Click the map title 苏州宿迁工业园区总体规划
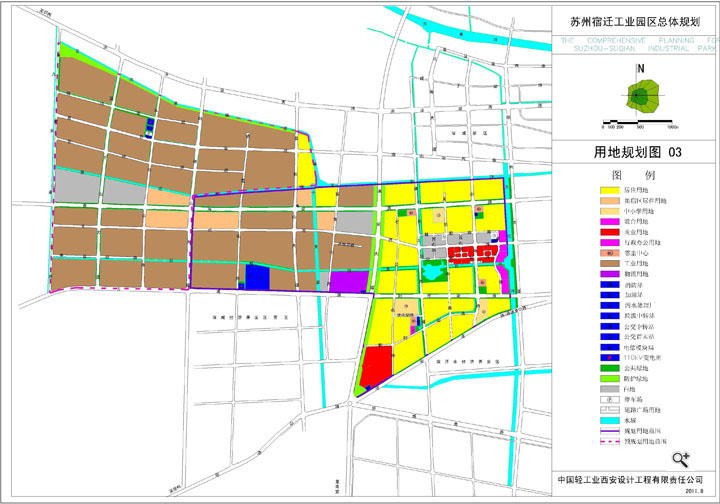The height and width of the screenshot is (504, 720). tap(635, 22)
